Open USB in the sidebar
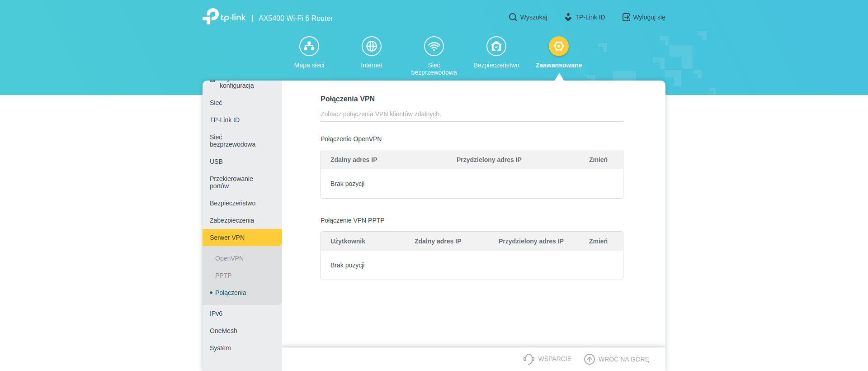Screen dimensions: 868x371 216,162
